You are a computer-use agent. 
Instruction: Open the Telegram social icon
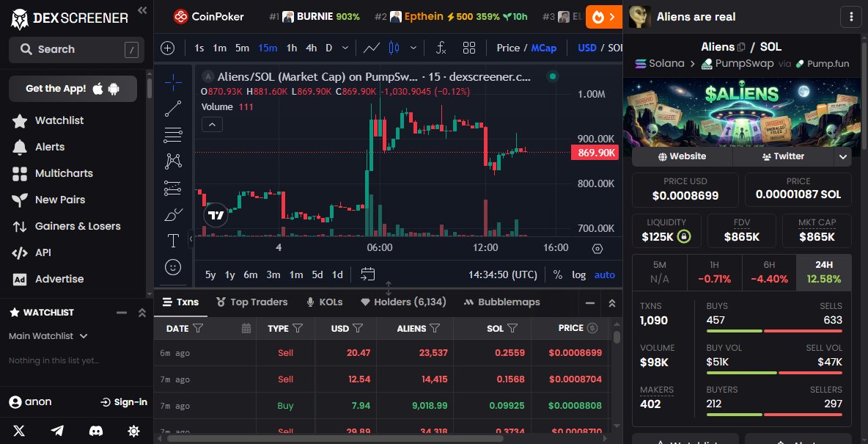tap(57, 431)
